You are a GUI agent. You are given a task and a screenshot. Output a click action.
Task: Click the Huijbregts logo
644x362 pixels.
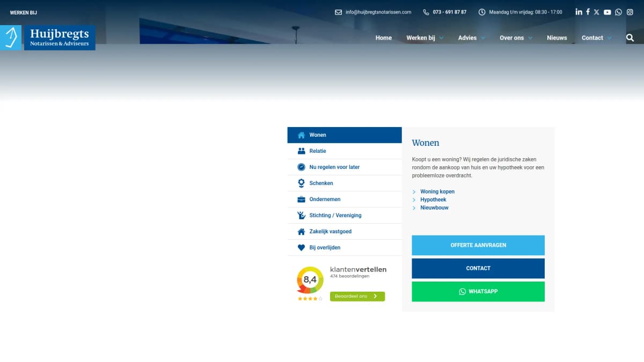pos(48,38)
